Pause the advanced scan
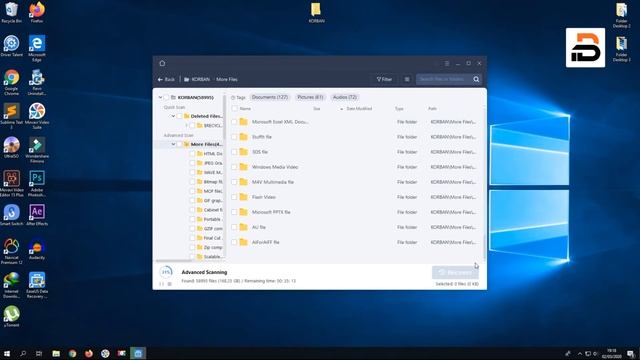 (x=162, y=284)
